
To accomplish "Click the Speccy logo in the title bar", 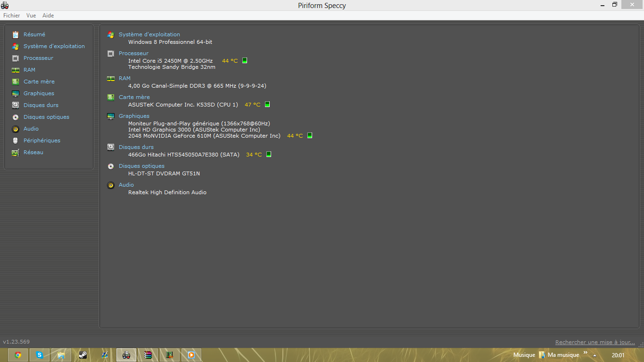I will coord(5,5).
